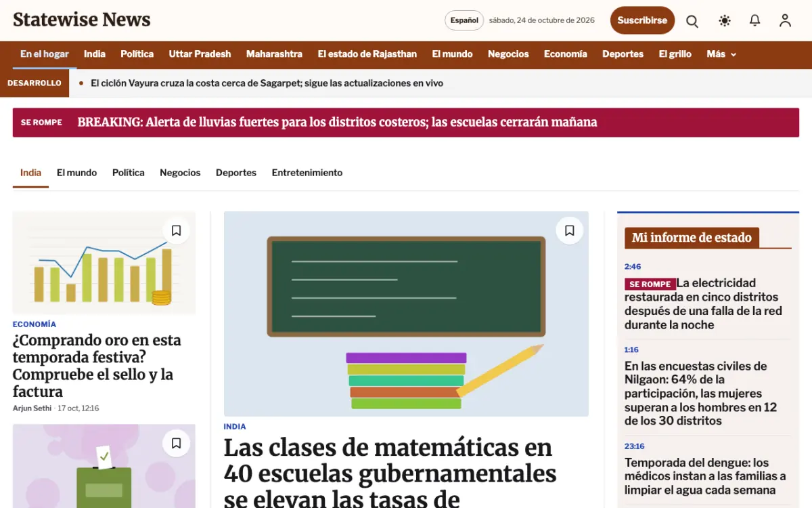Bookmark the ballot box article card
This screenshot has height=508, width=812.
[x=176, y=444]
